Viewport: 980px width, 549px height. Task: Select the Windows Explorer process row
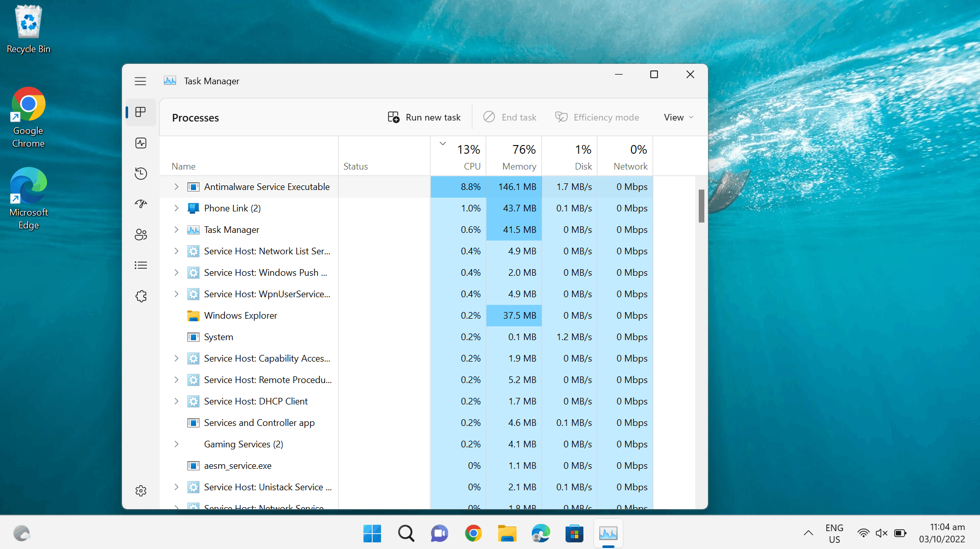point(406,316)
